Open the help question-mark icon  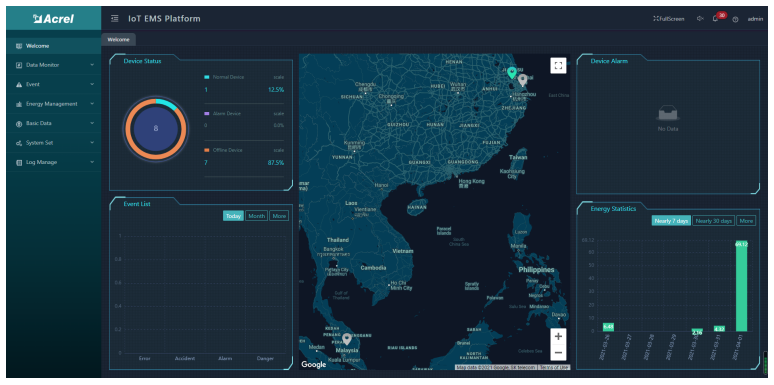(x=735, y=19)
